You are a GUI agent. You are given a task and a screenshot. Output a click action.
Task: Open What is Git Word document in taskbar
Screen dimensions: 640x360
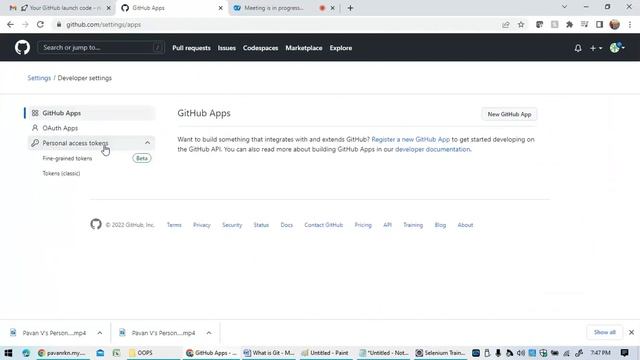tap(269, 353)
